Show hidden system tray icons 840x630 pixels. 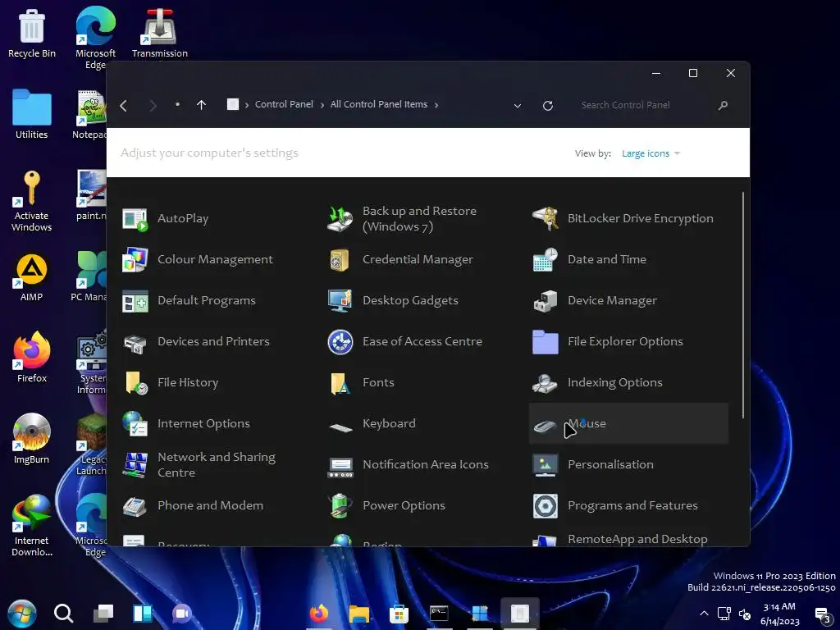click(705, 614)
